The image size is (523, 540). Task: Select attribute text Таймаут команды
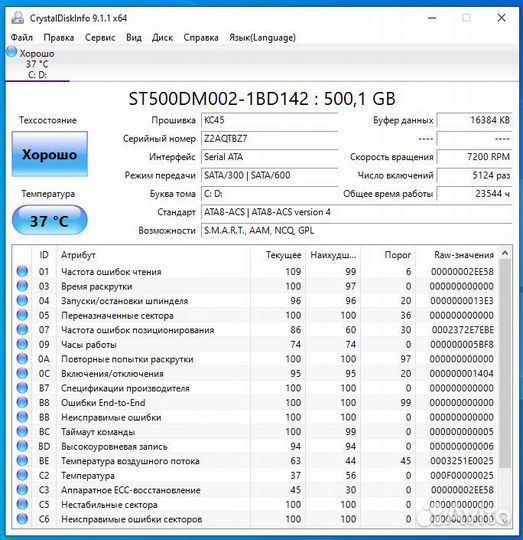(98, 432)
